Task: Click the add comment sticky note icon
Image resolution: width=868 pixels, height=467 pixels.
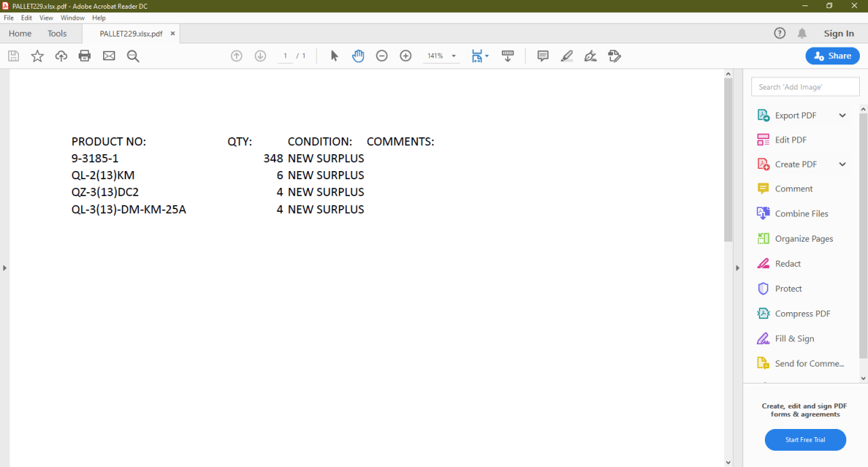Action: 542,56
